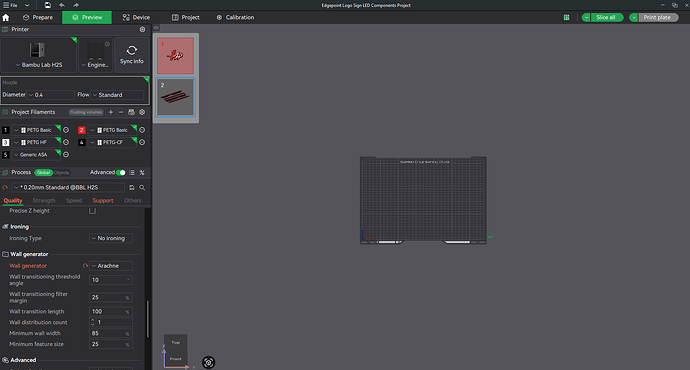690x370 pixels.
Task: Edit filament 3 PETG HF settings icon
Action: (66, 143)
